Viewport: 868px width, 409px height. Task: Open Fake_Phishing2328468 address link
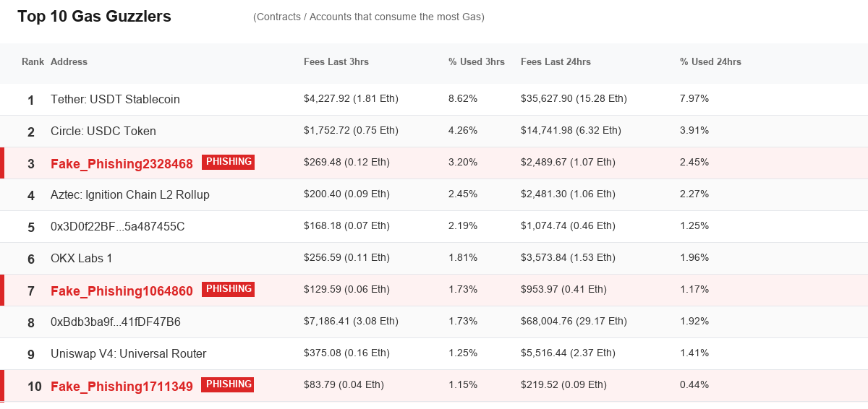[x=122, y=164]
